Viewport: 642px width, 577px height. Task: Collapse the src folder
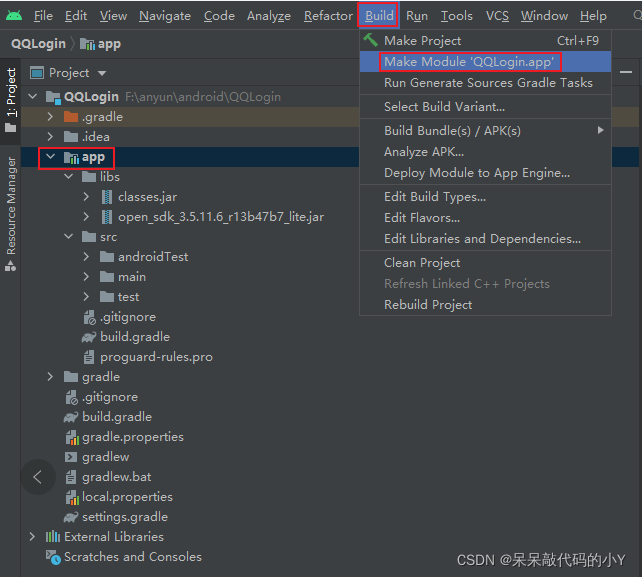coord(69,237)
